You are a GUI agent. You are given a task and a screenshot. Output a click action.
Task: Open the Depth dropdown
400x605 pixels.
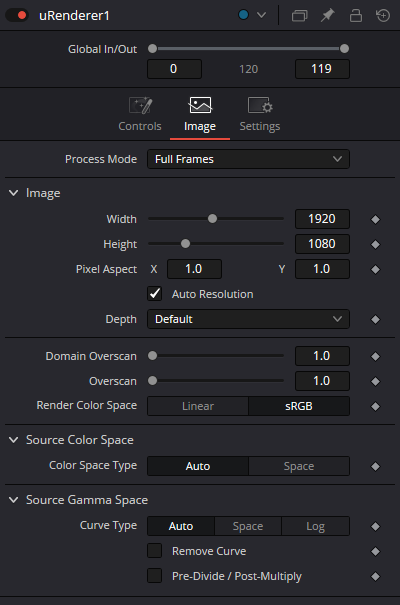[x=248, y=319]
